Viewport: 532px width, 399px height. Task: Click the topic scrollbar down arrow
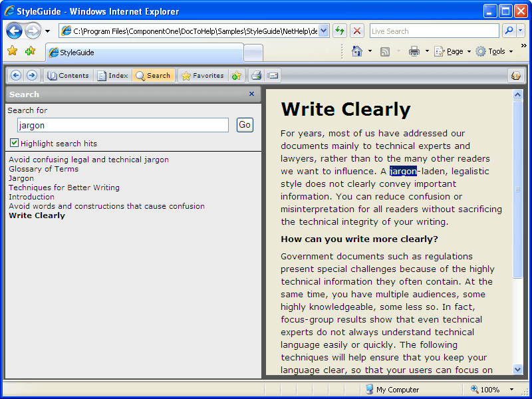click(x=517, y=369)
